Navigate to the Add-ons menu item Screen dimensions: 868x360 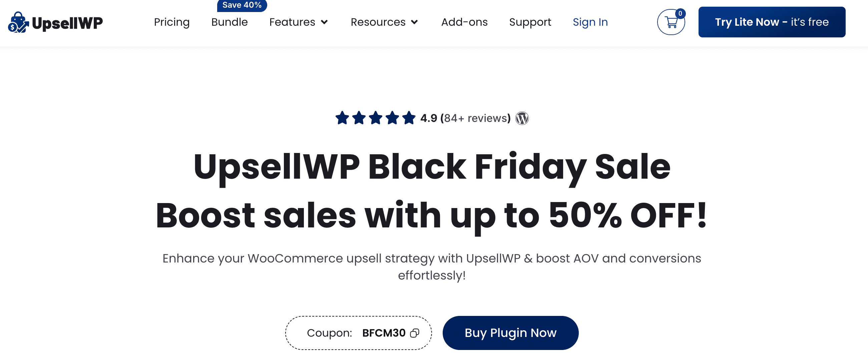point(464,22)
